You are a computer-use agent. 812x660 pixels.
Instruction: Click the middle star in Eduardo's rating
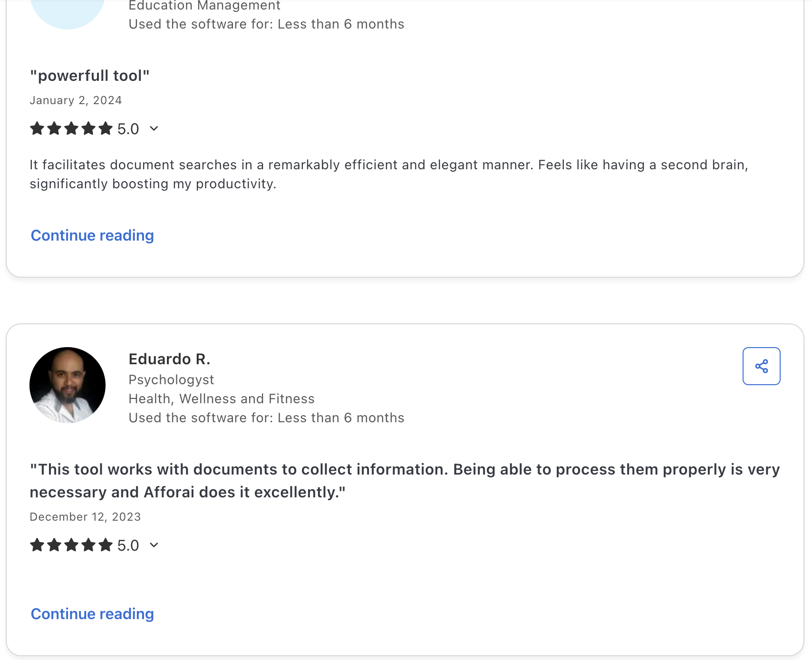71,545
